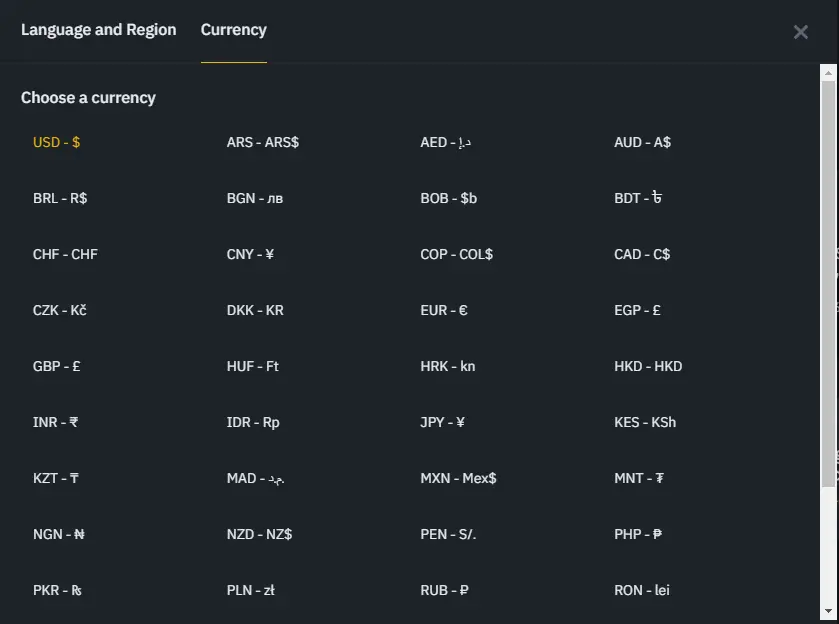Pick MXN - Mex$ currency
Viewport: 839px width, 624px height.
(459, 478)
